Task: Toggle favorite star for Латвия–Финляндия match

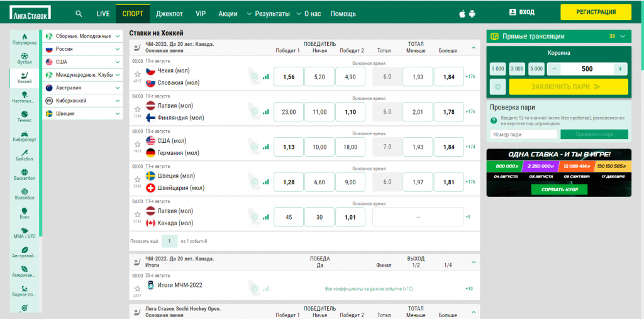Action: pyautogui.click(x=137, y=109)
